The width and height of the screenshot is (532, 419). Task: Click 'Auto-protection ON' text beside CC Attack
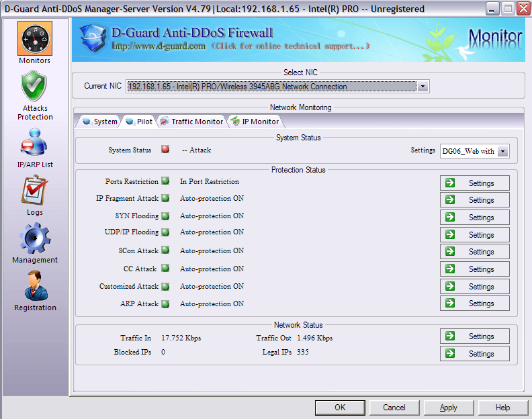click(x=212, y=269)
